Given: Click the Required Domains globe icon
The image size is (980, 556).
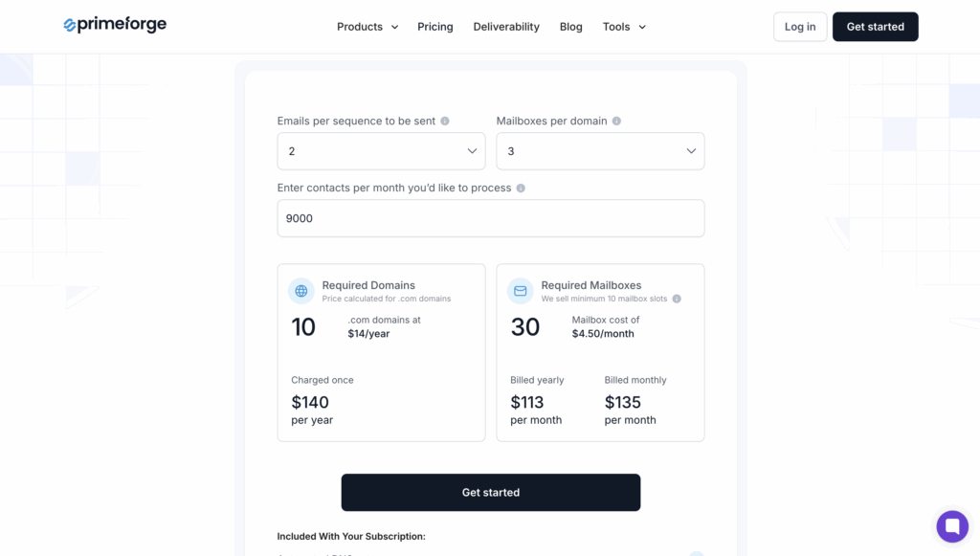Looking at the screenshot, I should pyautogui.click(x=301, y=291).
